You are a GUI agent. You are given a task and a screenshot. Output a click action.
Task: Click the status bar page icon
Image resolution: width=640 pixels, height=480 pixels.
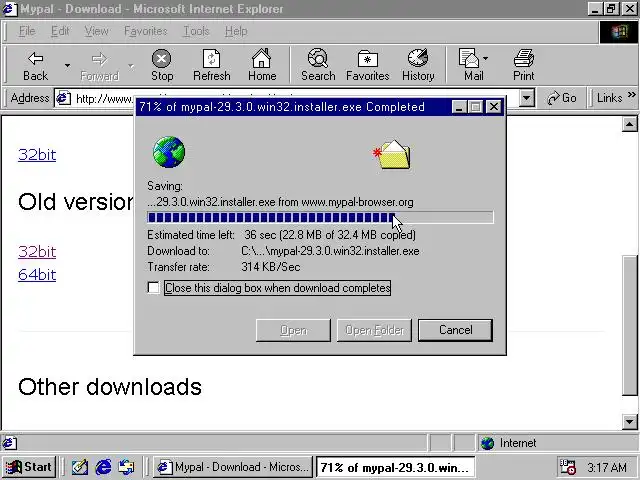[x=10, y=443]
